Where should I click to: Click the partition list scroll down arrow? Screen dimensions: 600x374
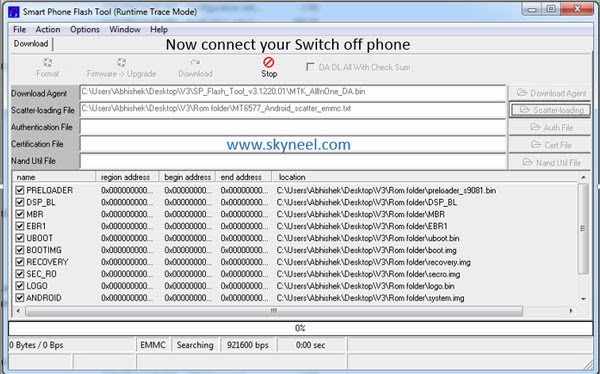[x=583, y=299]
